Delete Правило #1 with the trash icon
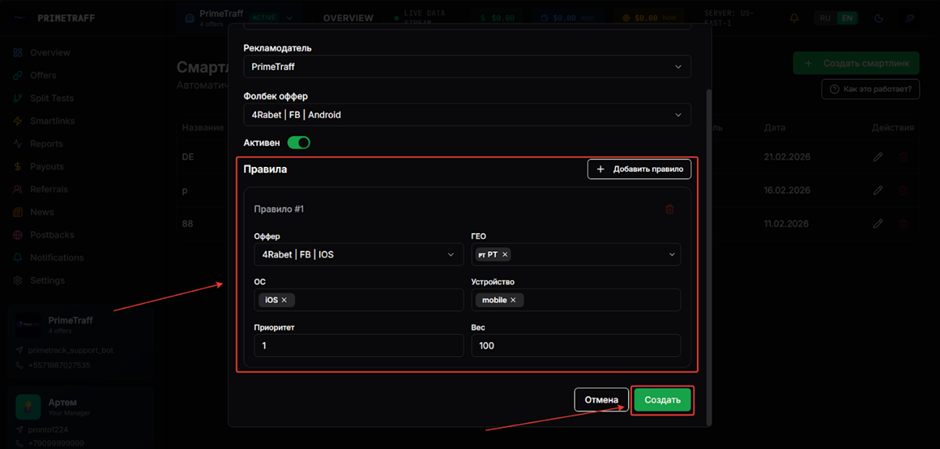Image resolution: width=940 pixels, height=449 pixels. [670, 209]
